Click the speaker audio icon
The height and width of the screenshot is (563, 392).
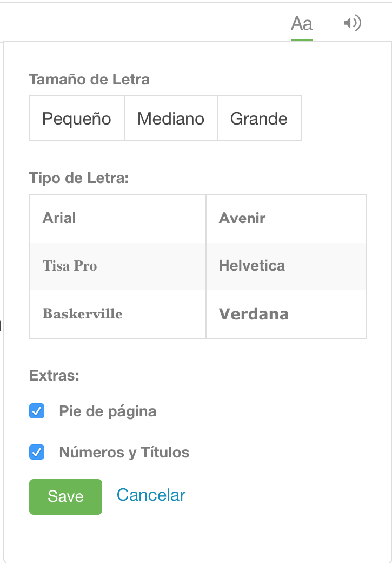pyautogui.click(x=352, y=23)
